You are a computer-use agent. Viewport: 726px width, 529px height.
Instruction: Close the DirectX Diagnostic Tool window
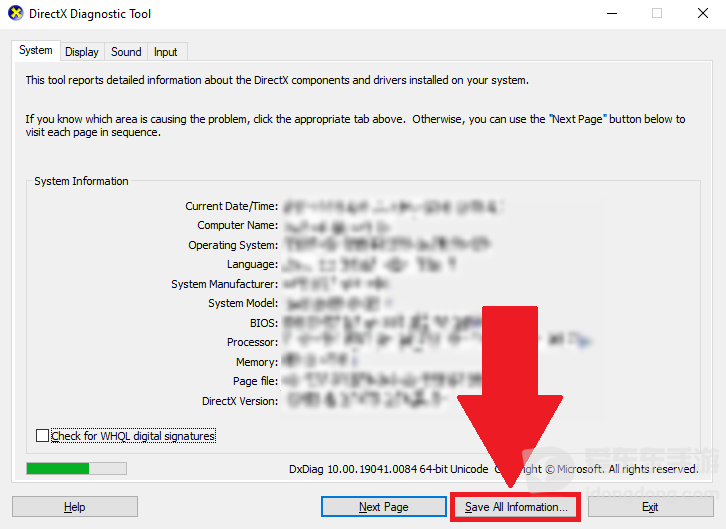point(703,13)
